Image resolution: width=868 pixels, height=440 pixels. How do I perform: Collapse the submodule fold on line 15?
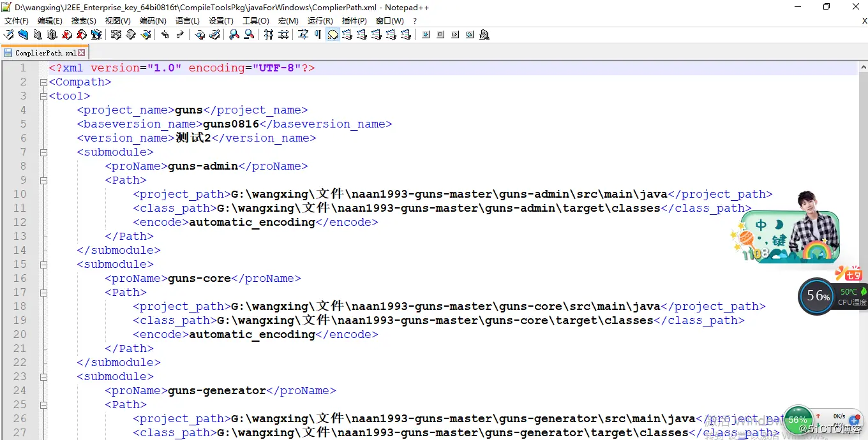coord(43,265)
